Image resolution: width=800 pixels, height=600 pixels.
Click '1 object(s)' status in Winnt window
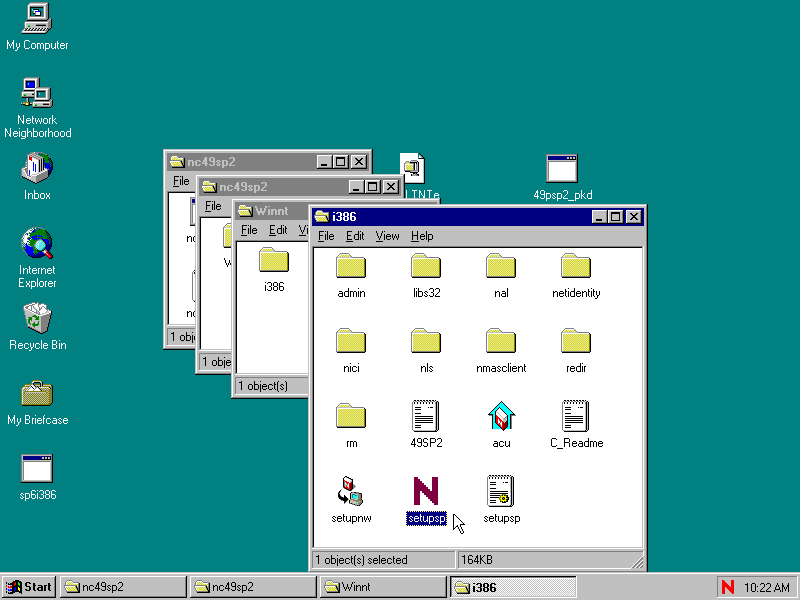click(263, 386)
